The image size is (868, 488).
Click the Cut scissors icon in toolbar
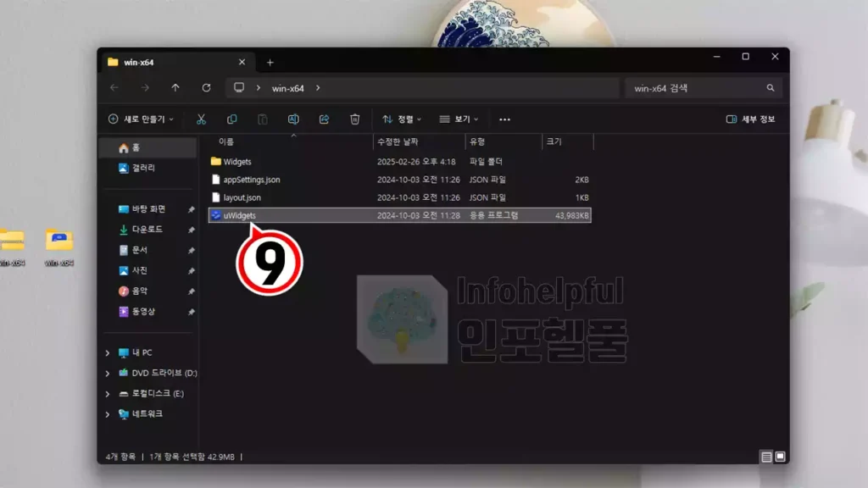(201, 119)
